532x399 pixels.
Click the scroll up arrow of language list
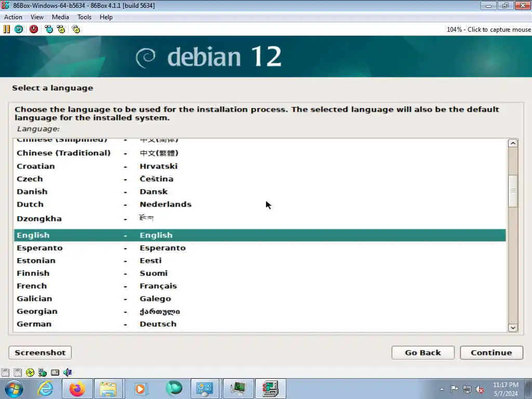coord(513,143)
